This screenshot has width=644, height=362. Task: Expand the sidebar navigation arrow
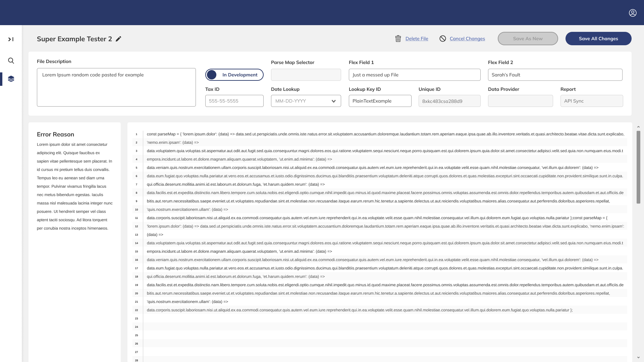coord(11,39)
